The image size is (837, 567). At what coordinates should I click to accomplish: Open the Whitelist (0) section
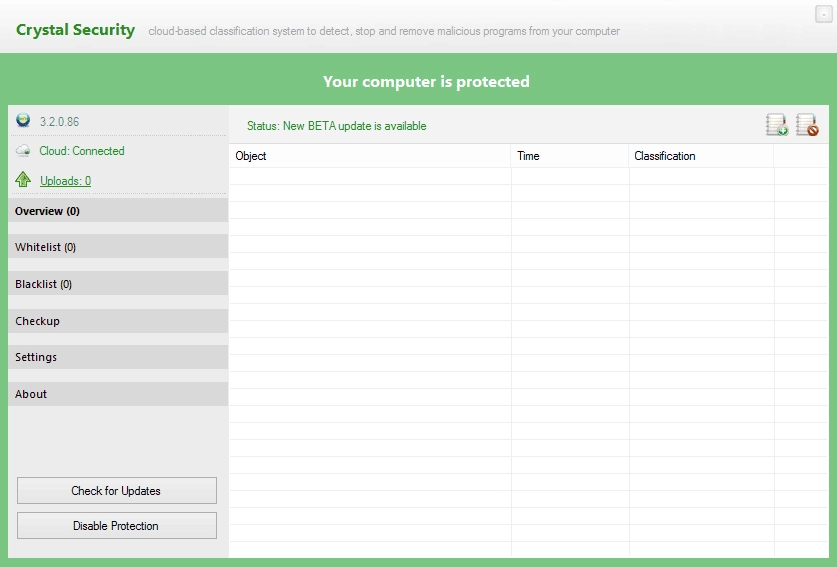point(118,247)
